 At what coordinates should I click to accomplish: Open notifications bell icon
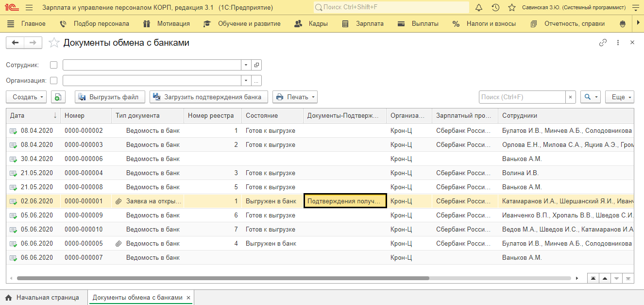pyautogui.click(x=479, y=8)
